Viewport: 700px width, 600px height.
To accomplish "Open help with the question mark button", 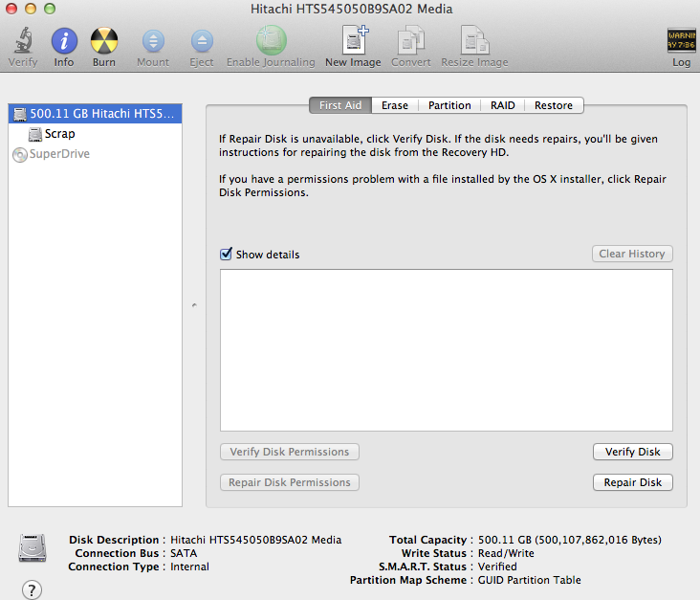I will [32, 589].
